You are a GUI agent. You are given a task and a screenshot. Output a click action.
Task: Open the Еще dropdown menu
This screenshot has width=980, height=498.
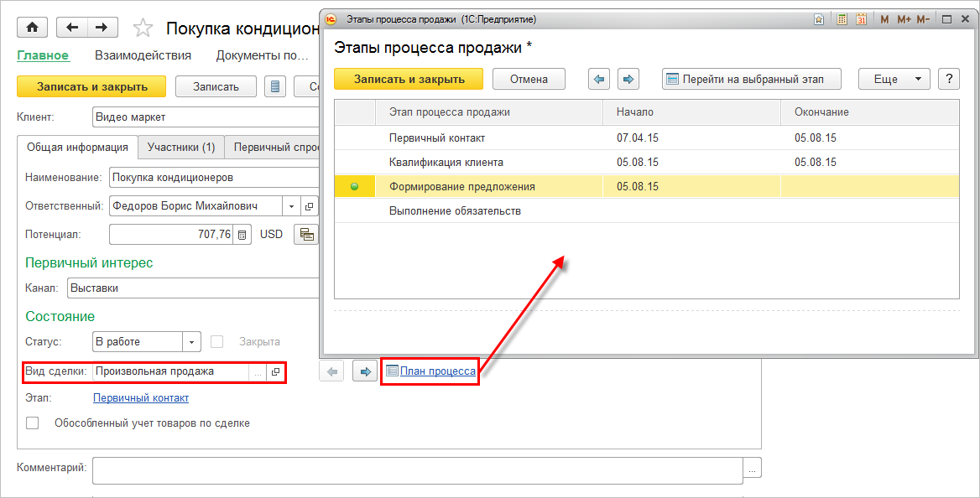(894, 79)
